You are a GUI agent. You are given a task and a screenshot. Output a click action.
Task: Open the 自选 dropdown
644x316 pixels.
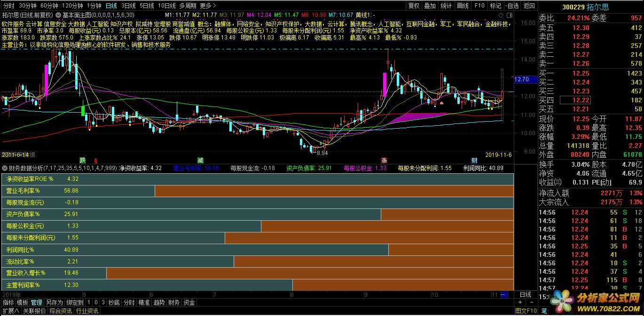click(512, 6)
